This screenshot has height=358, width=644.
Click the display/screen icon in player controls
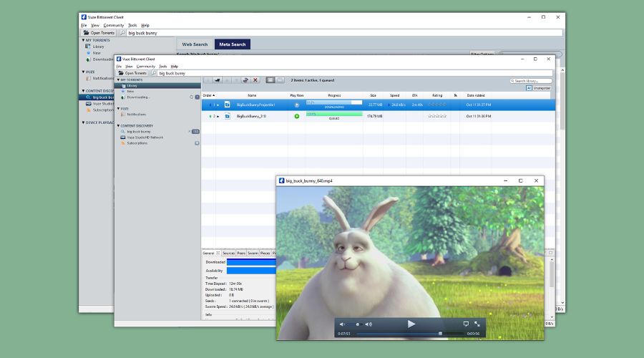466,324
